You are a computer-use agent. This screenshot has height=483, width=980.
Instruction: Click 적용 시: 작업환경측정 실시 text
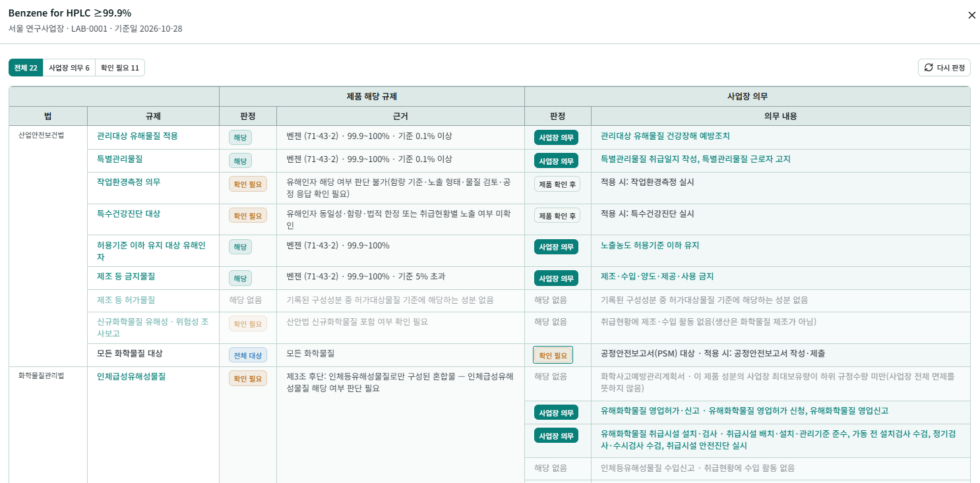[x=648, y=182]
